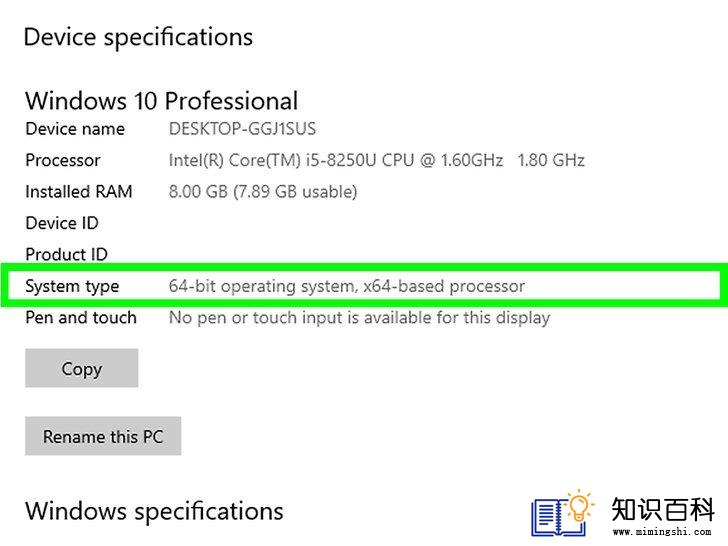Click the Copy button
The image size is (728, 546).
pos(82,368)
